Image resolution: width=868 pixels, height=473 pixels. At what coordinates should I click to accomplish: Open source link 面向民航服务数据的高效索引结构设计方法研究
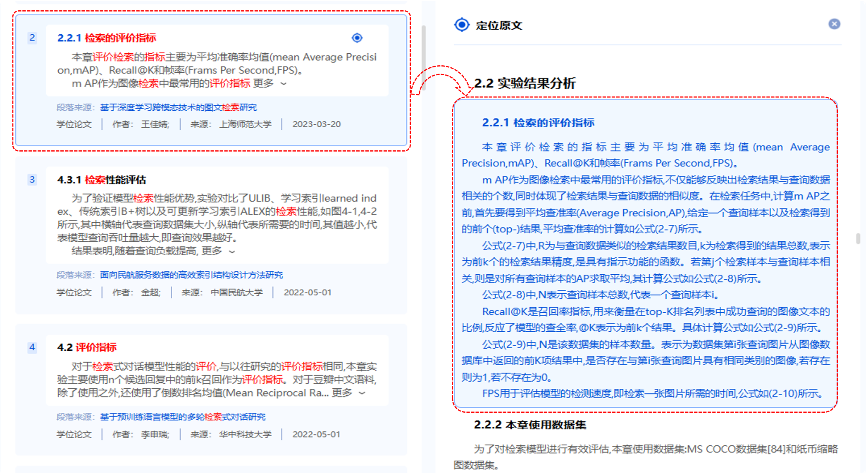click(x=191, y=275)
